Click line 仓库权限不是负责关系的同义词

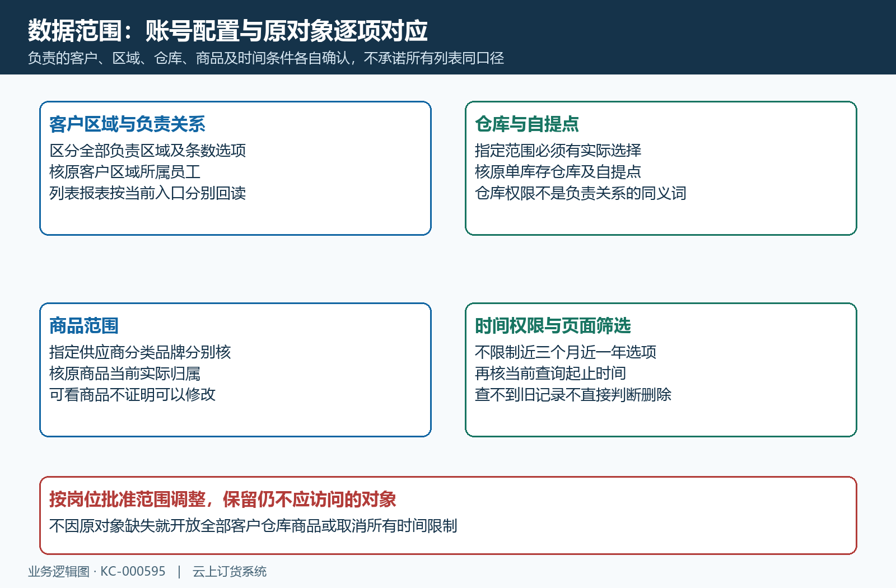(581, 193)
